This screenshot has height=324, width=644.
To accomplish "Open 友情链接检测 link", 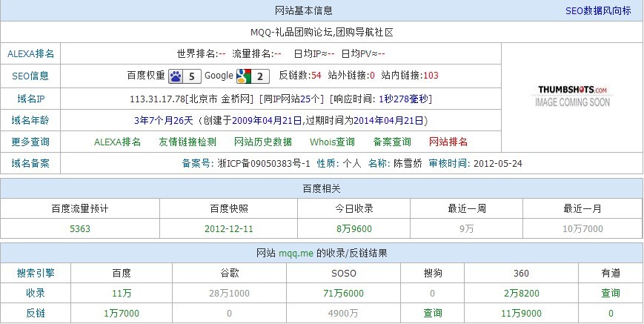I will [187, 142].
